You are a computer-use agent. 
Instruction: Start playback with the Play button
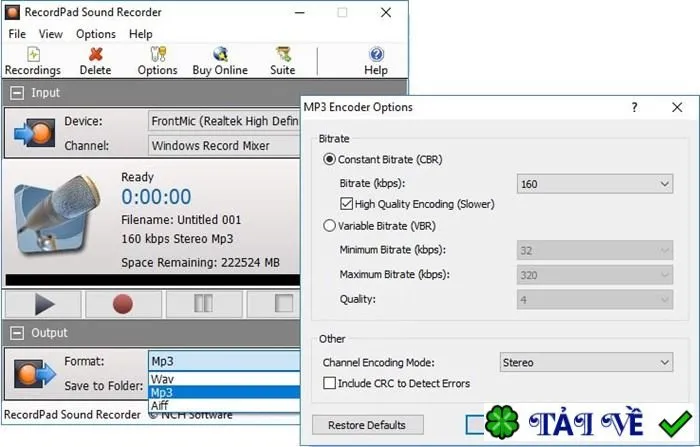[x=43, y=304]
